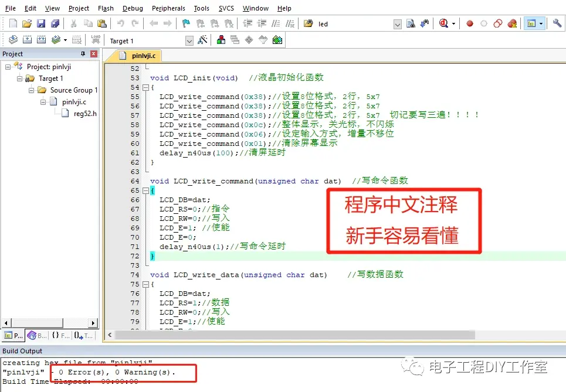
Task: Navigate backwards with the left arrow icon
Action: (154, 24)
